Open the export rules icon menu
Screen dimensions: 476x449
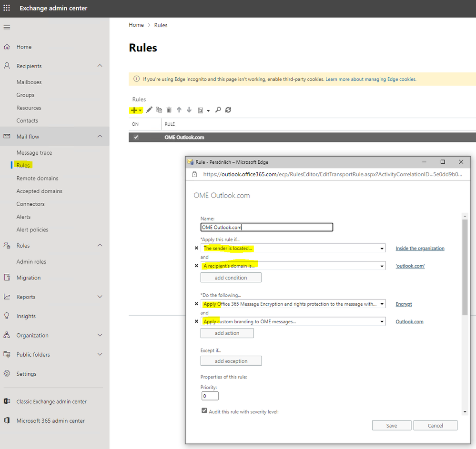(x=204, y=110)
